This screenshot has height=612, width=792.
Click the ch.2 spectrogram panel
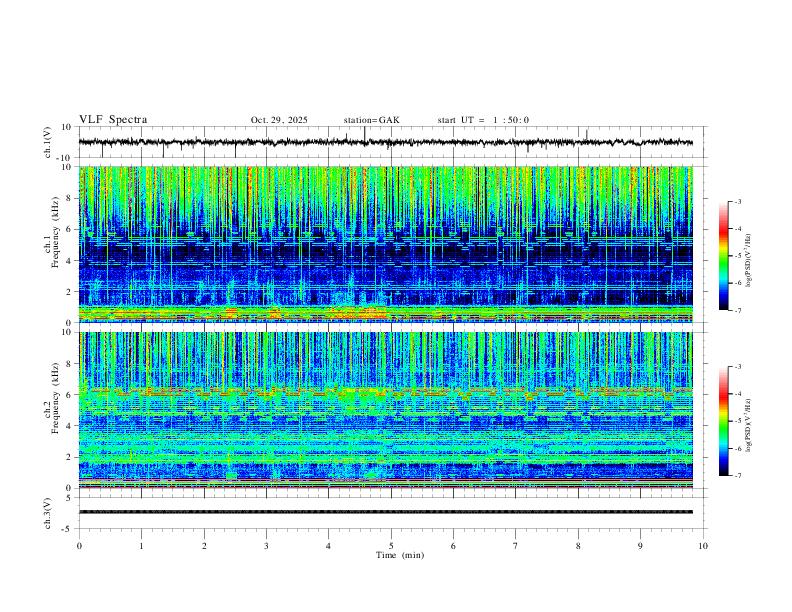click(386, 410)
